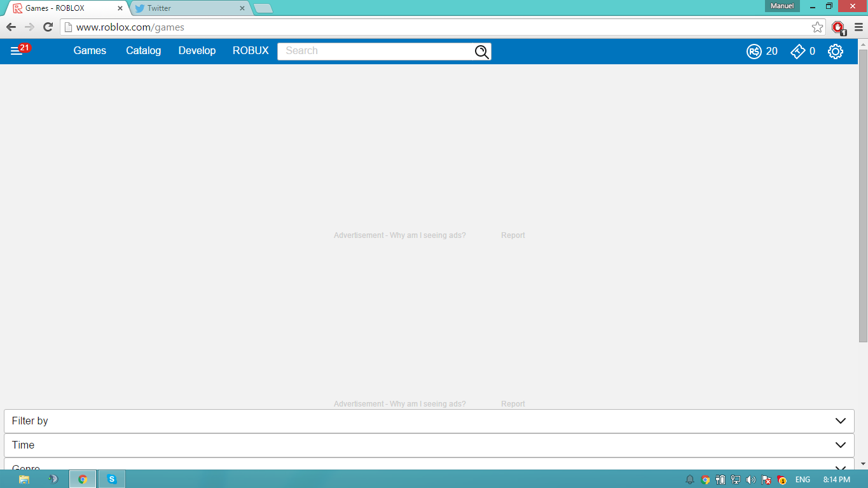
Task: Open the hamburger navigation menu
Action: 16,51
